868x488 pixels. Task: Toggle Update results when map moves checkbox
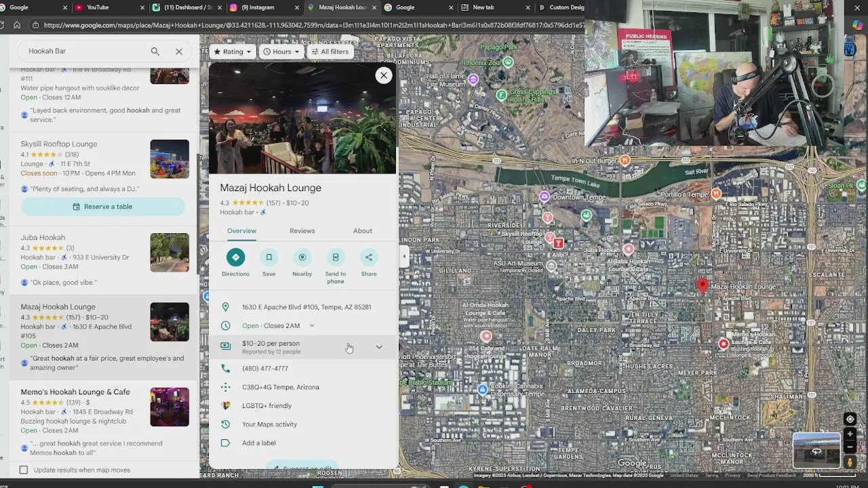tap(24, 470)
